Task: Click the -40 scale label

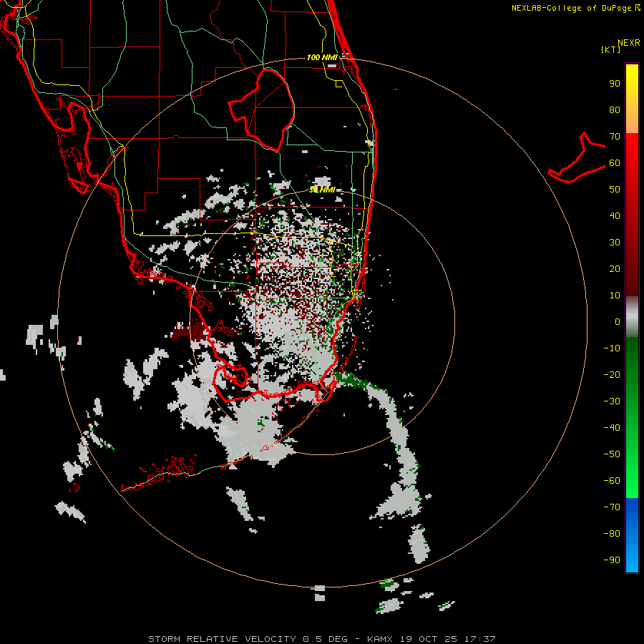Action: click(x=612, y=428)
